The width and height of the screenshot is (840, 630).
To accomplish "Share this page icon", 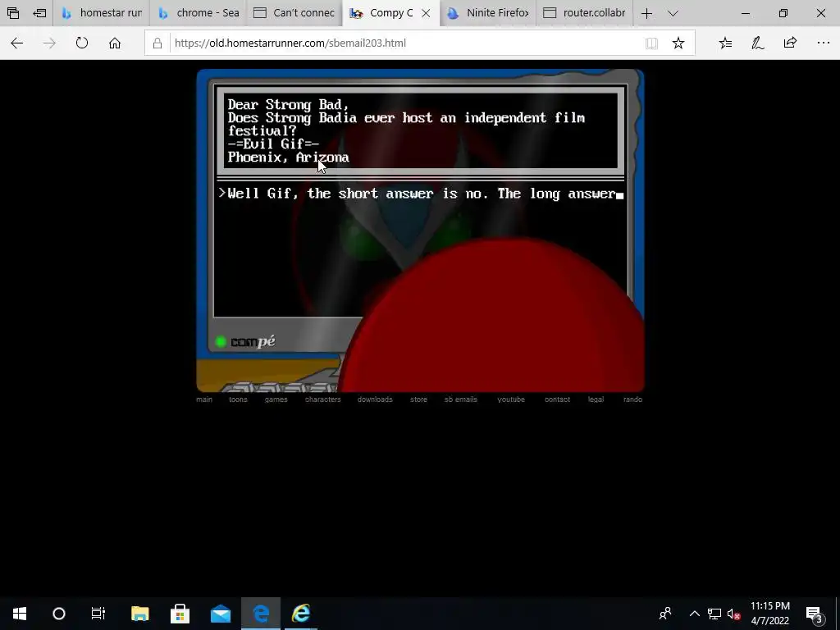I will [x=790, y=43].
